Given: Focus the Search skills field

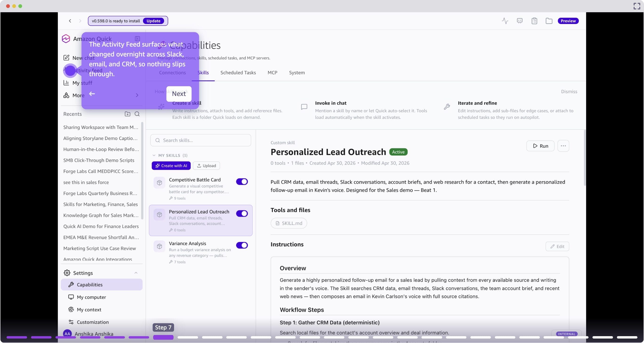Looking at the screenshot, I should coord(200,140).
